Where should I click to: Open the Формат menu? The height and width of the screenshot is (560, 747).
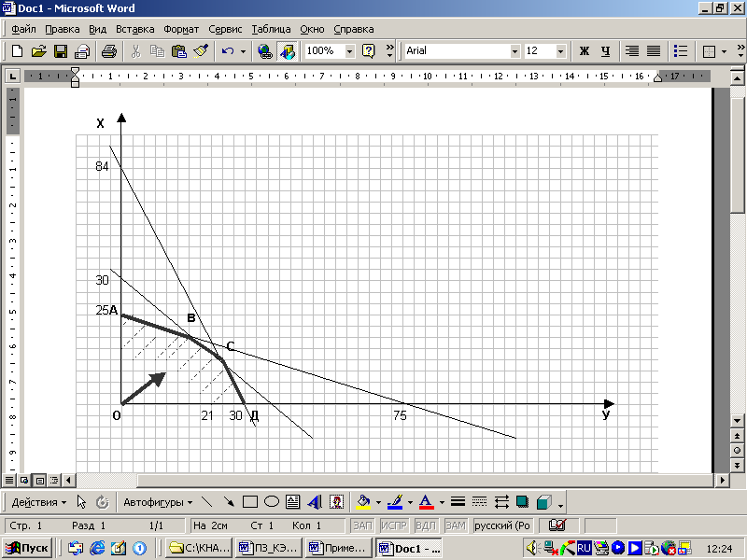coord(181,29)
